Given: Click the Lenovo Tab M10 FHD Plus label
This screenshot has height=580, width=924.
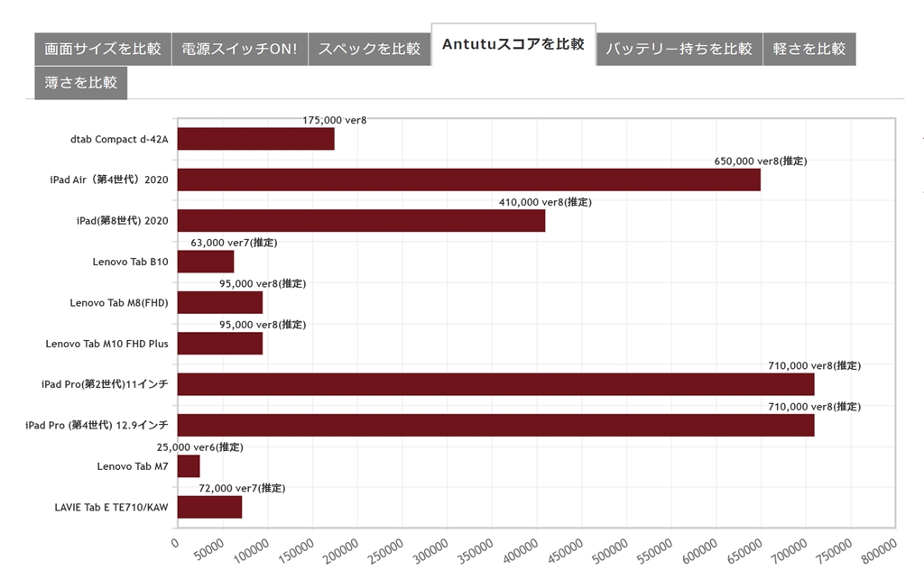Looking at the screenshot, I should pyautogui.click(x=106, y=344).
